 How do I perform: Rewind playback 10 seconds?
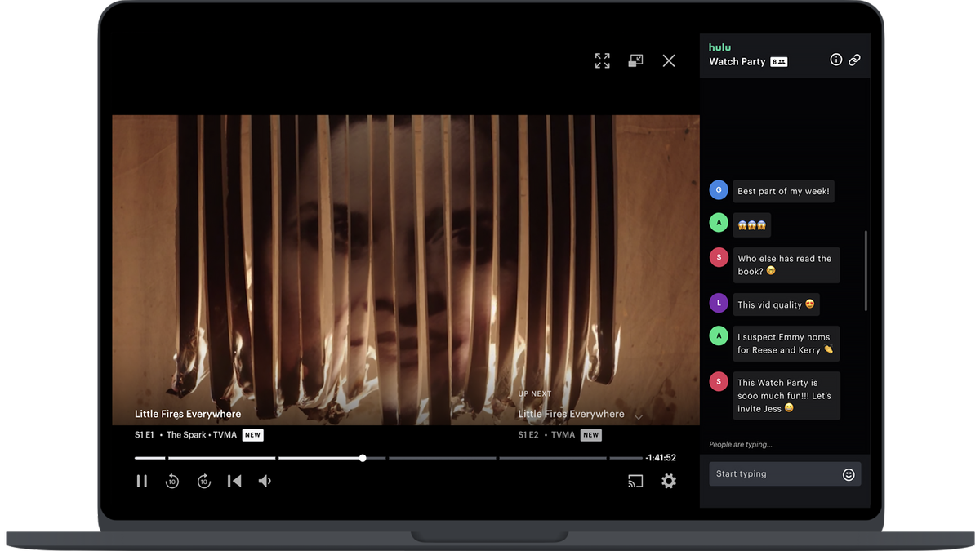click(172, 481)
